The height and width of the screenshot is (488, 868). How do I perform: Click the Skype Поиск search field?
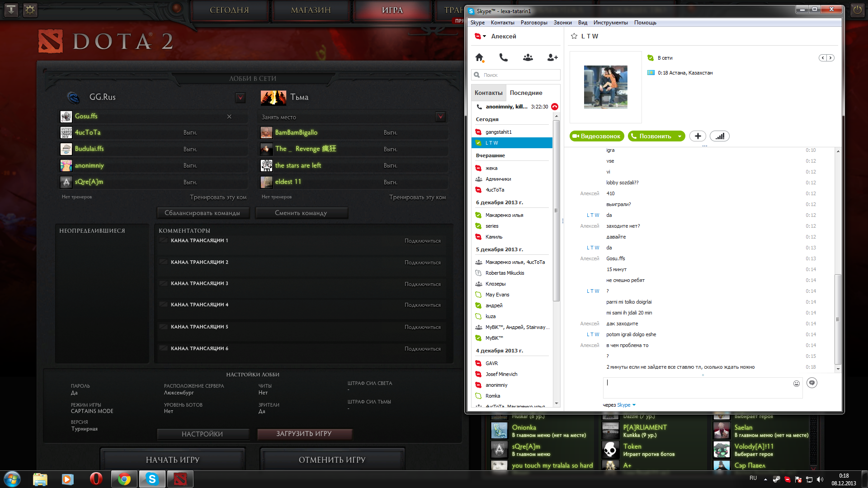coord(516,75)
